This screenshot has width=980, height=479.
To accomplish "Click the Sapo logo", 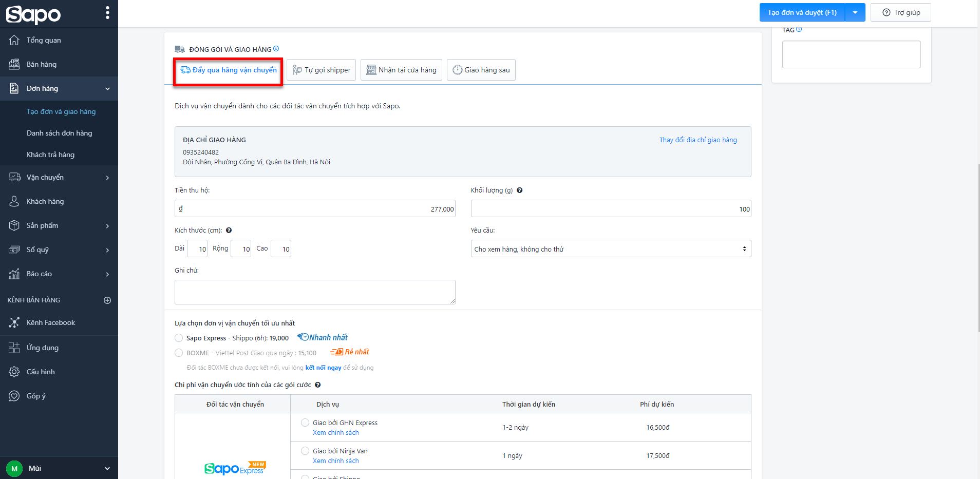I will tap(33, 14).
